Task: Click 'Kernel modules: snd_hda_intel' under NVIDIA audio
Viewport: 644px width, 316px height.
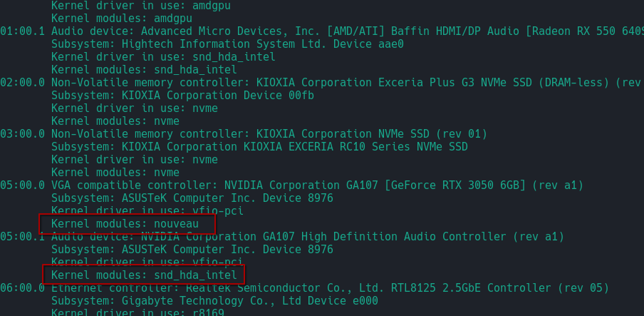Action: coord(144,275)
